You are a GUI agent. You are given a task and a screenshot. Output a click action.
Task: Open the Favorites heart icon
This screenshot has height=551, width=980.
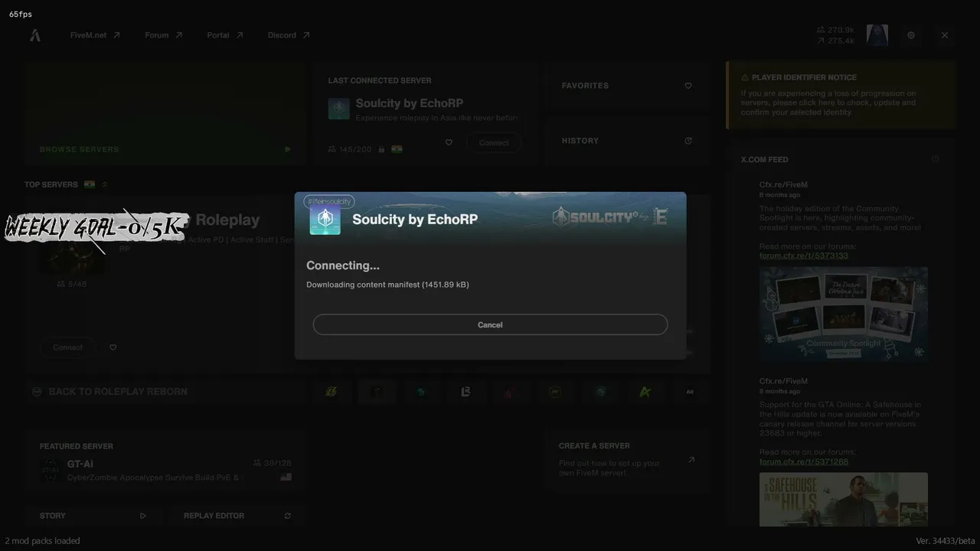click(688, 86)
